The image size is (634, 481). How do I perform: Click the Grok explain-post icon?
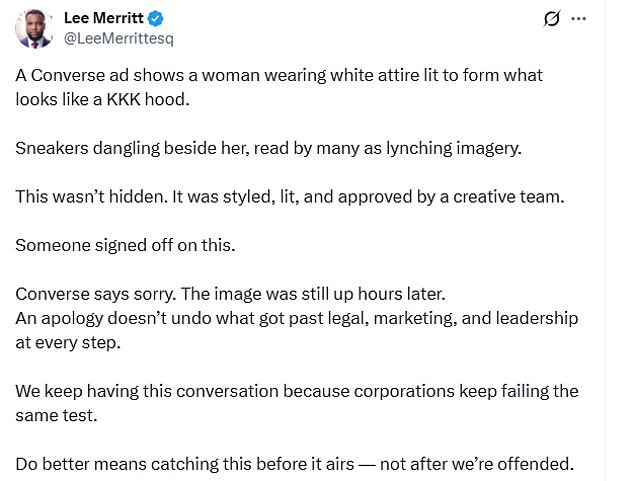tap(552, 19)
